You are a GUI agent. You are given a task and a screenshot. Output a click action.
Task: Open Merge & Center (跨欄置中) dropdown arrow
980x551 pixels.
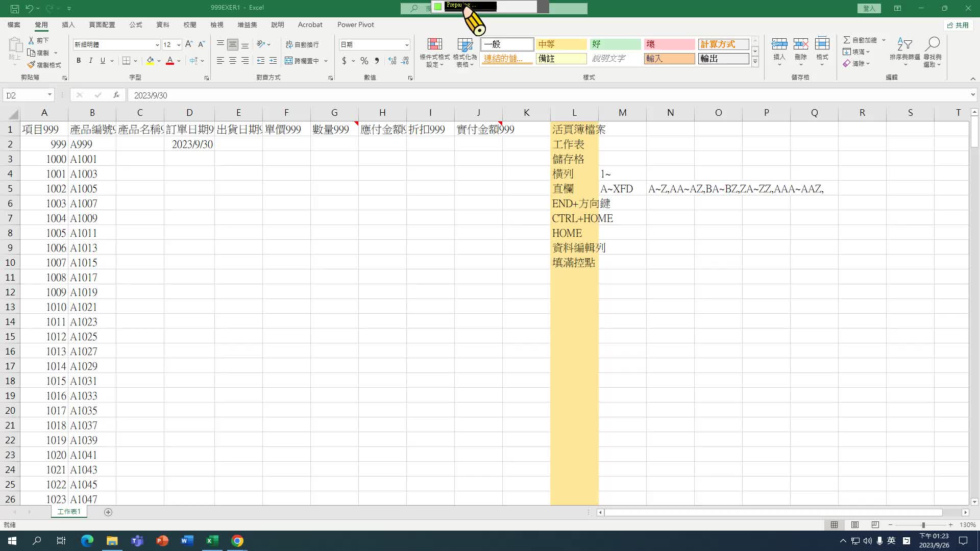(326, 61)
